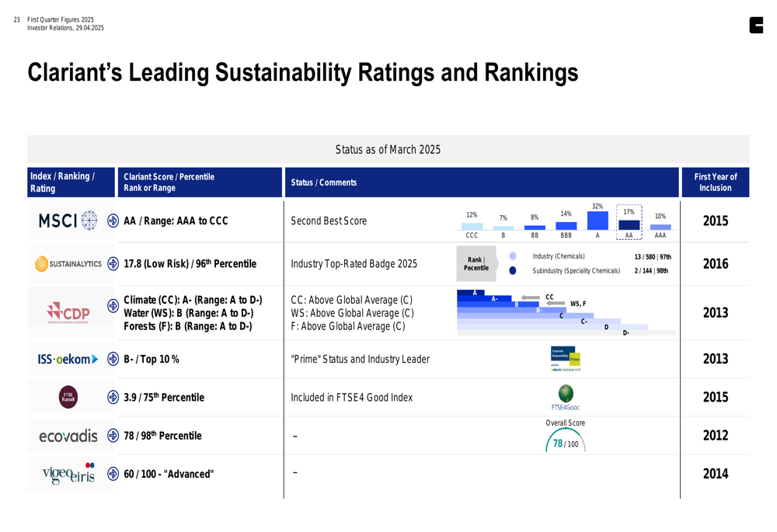Screen dimensions: 777x532
Task: Select the arrow icon next to ecovadis
Action: (113, 436)
